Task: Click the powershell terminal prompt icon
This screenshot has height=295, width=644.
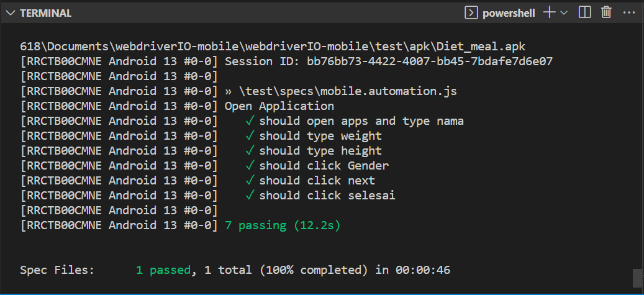Action: (x=471, y=13)
